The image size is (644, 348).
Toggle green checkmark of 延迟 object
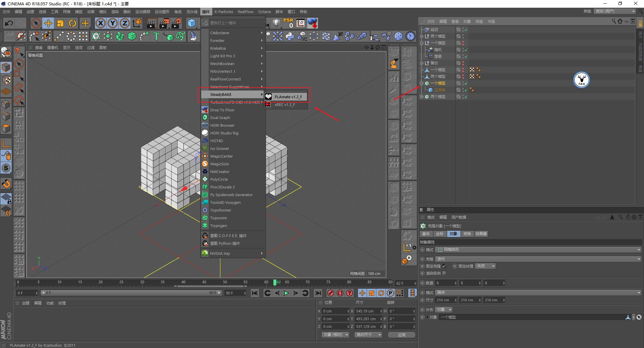[466, 30]
